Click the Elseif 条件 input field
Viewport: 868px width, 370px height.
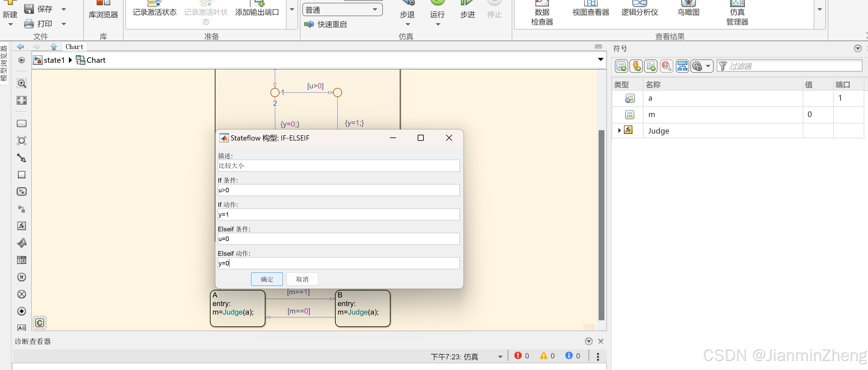[x=338, y=239]
